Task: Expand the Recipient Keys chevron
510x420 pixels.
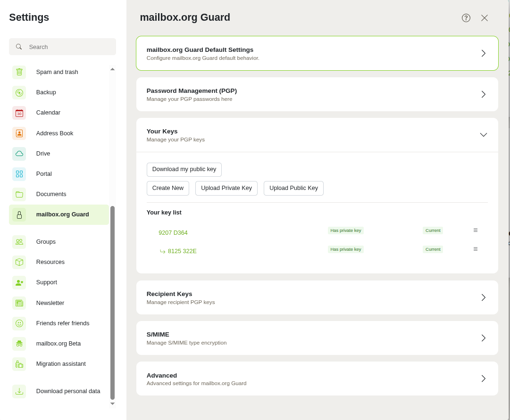Action: coord(483,297)
